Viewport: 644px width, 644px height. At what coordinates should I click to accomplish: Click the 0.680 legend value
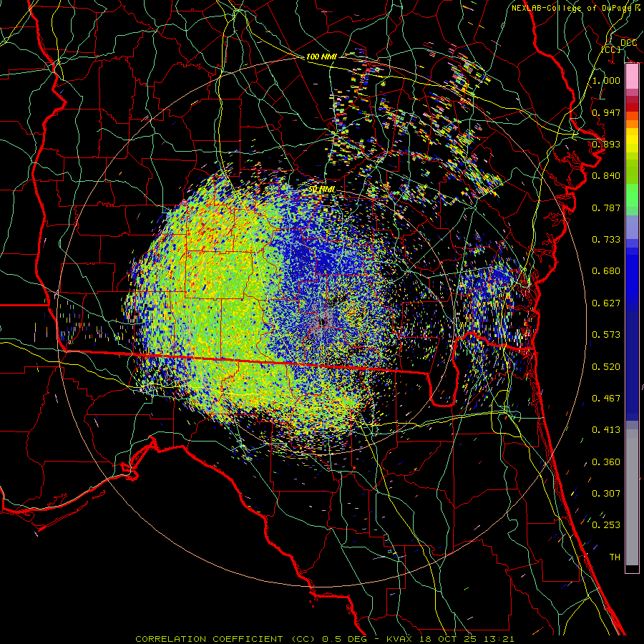[x=606, y=271]
